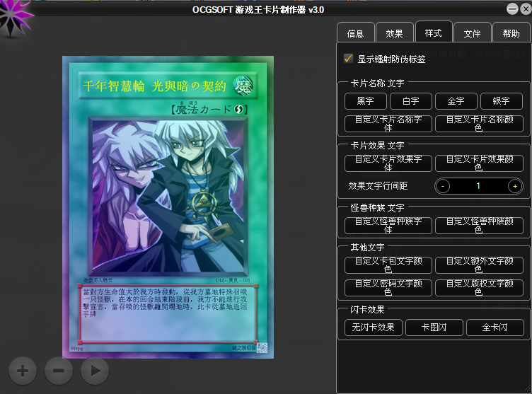Open the 文件 tab
The image size is (532, 394).
click(x=473, y=33)
